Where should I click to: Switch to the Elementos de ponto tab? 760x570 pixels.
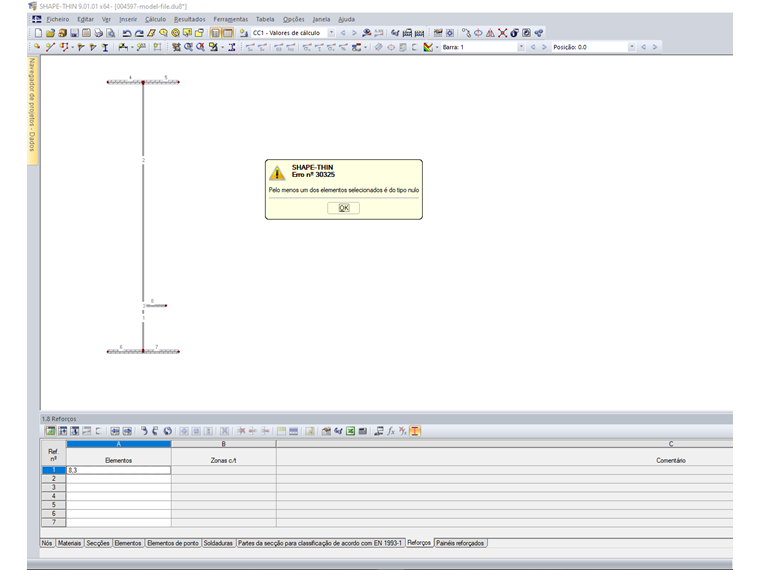[x=173, y=543]
